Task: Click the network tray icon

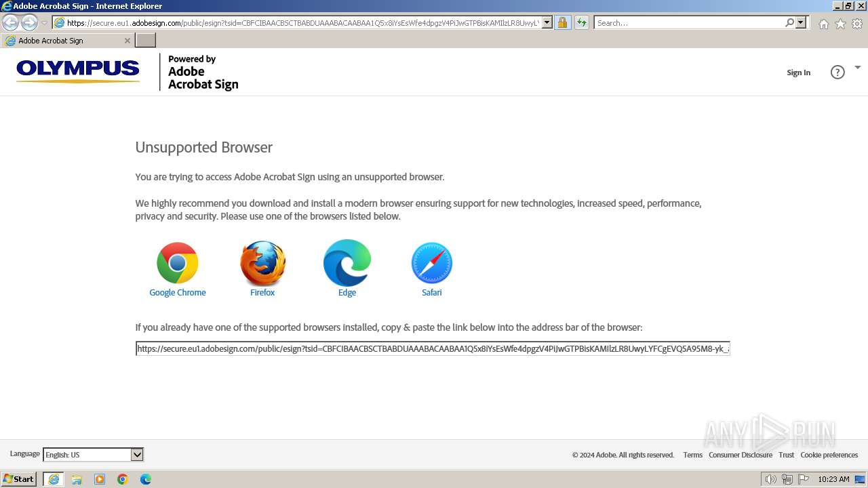Action: click(787, 479)
